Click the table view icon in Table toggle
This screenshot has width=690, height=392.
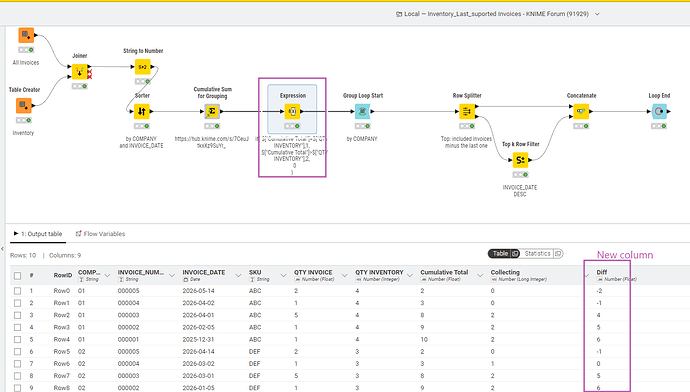point(515,254)
